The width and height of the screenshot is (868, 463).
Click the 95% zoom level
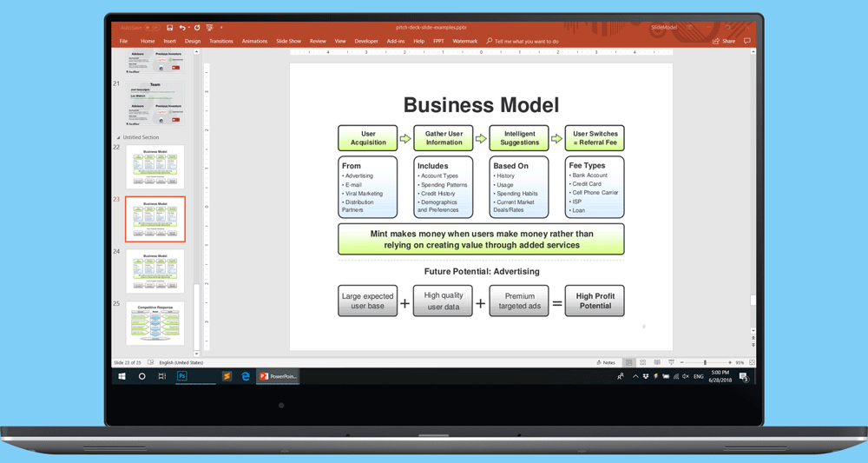(x=740, y=363)
